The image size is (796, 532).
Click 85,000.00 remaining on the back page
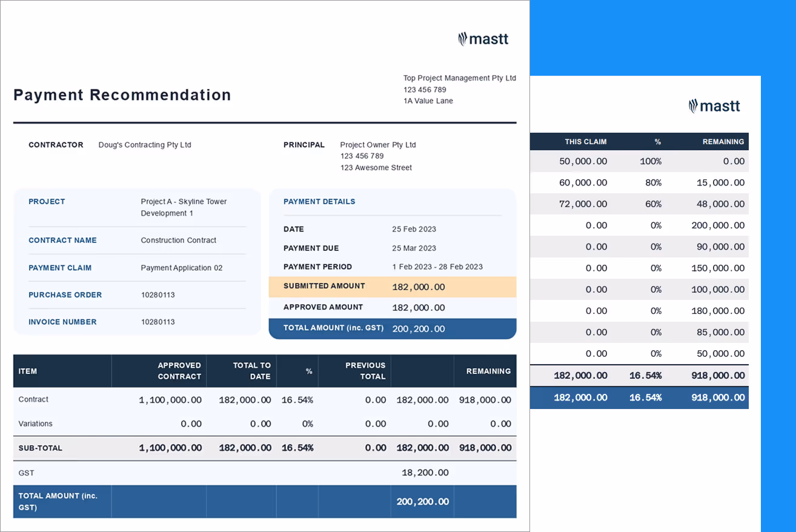(x=721, y=332)
